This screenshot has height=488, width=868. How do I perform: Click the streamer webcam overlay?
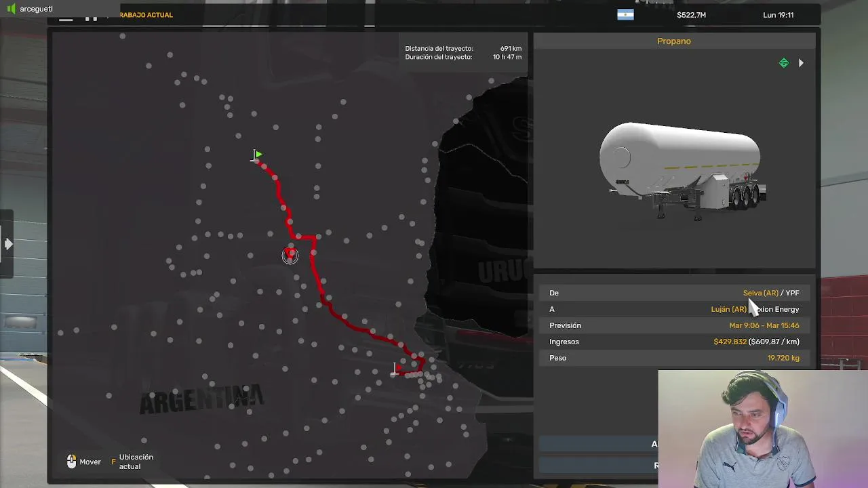763,428
